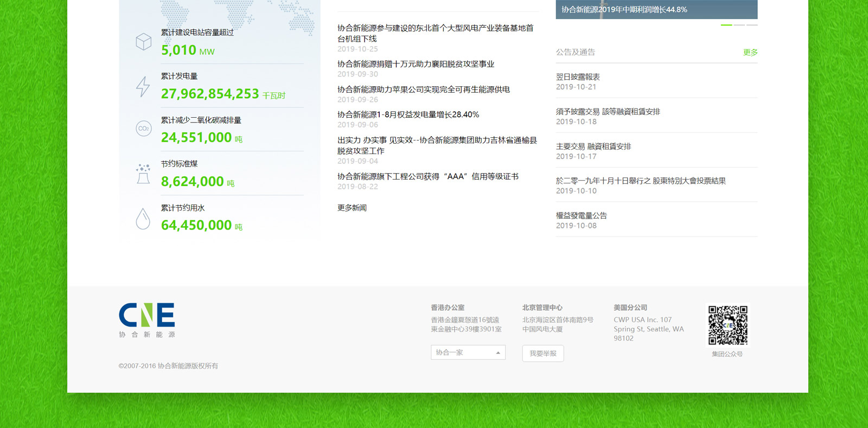Image resolution: width=868 pixels, height=428 pixels.
Task: Open 更多 link for announcements
Action: click(750, 53)
